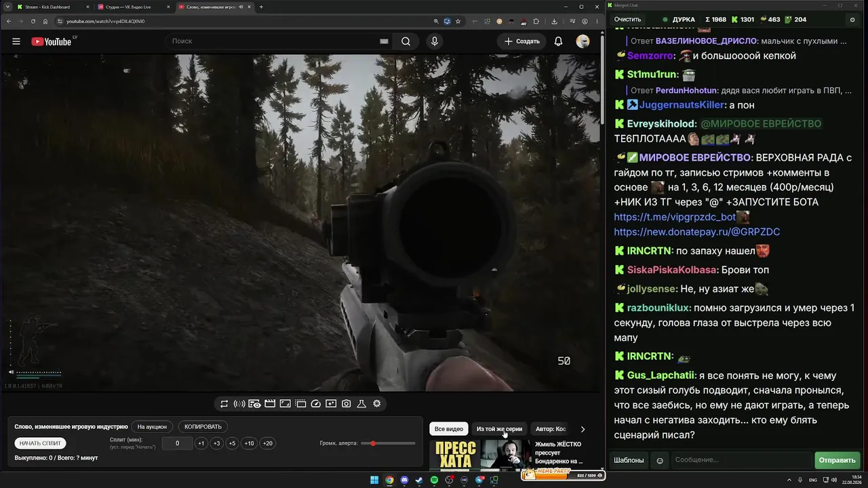Open the emoji picker in chat

pos(660,460)
